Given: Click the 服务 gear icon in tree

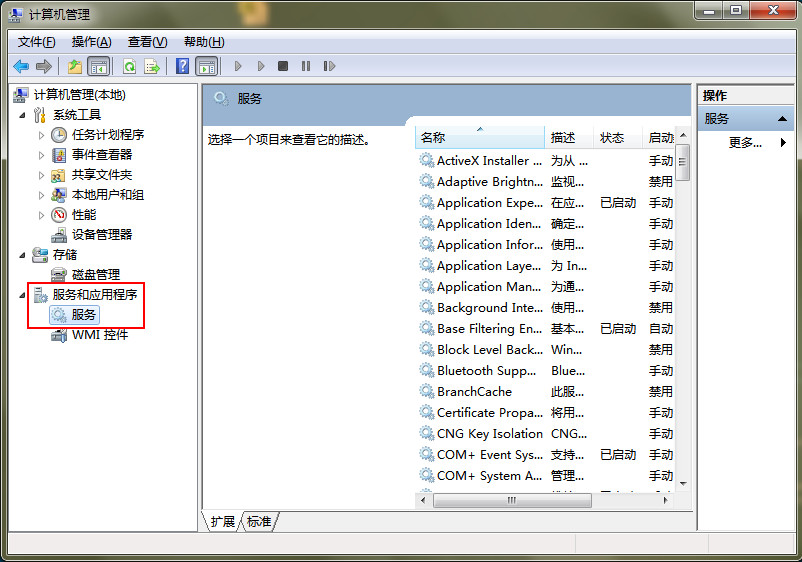Looking at the screenshot, I should pyautogui.click(x=59, y=315).
